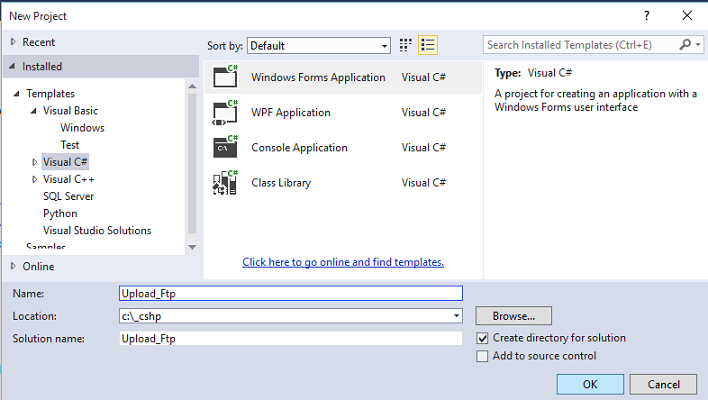The height and width of the screenshot is (400, 708).
Task: Open the go online and find templates link
Action: tap(343, 262)
